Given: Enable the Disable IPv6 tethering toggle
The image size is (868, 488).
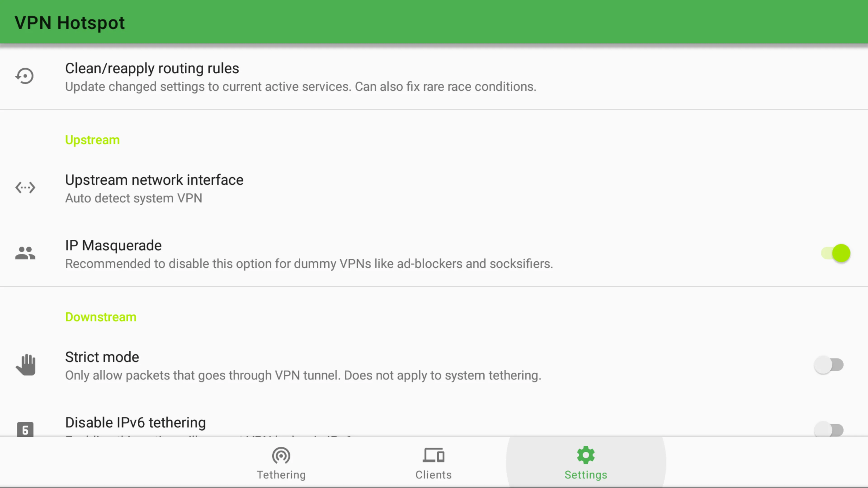Looking at the screenshot, I should click(x=830, y=429).
